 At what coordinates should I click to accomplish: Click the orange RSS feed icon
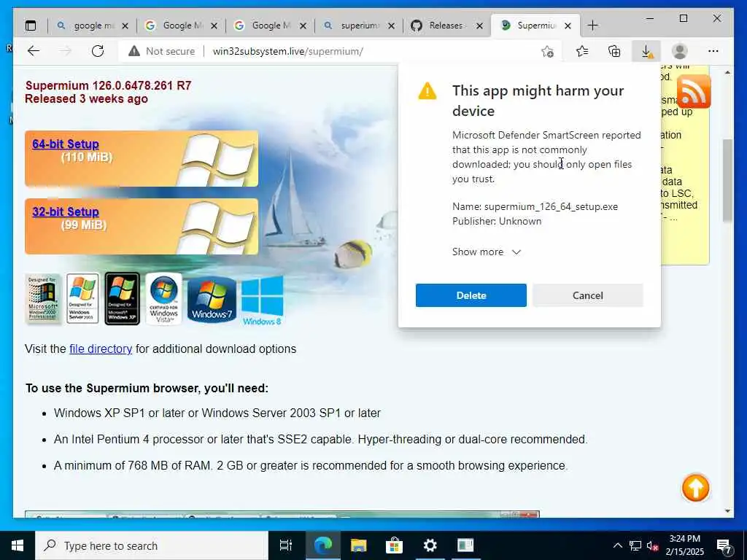[x=694, y=91]
